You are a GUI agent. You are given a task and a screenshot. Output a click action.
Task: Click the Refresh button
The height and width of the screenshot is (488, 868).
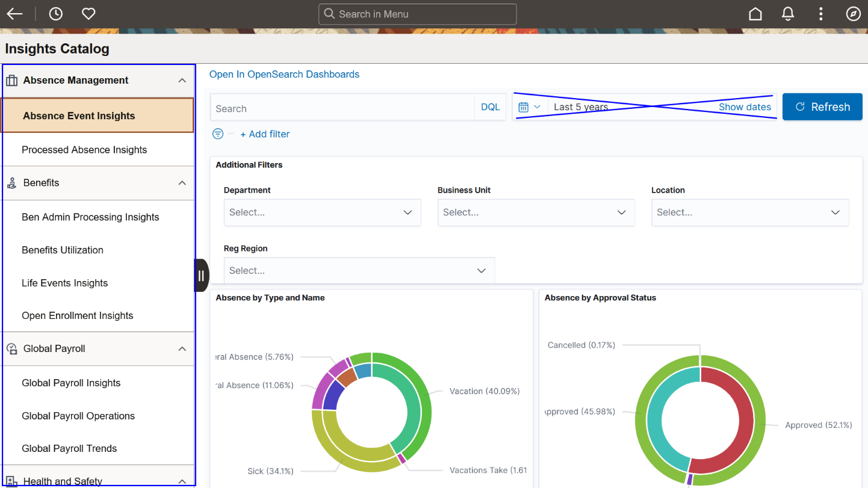822,107
